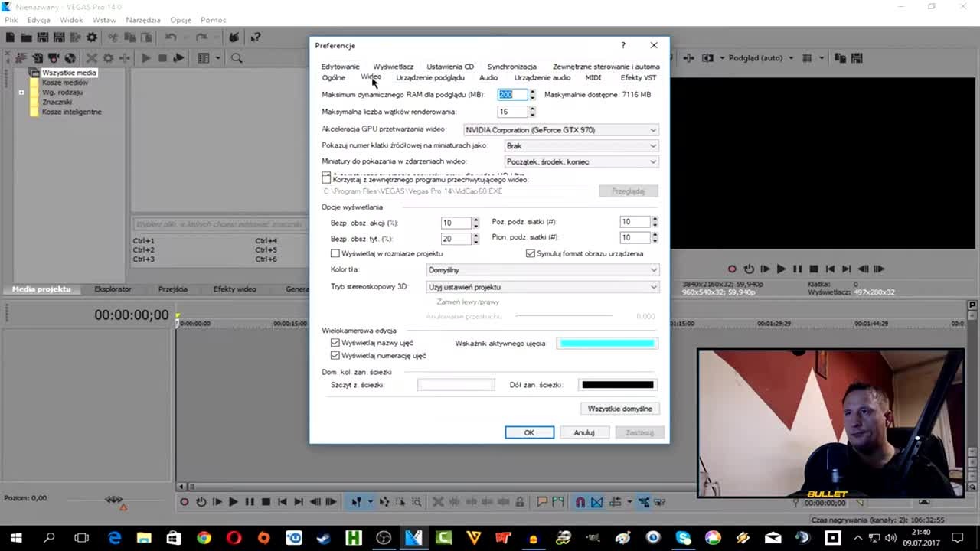Click the Anuluj button
Viewport: 980px width, 551px height.
coord(584,432)
